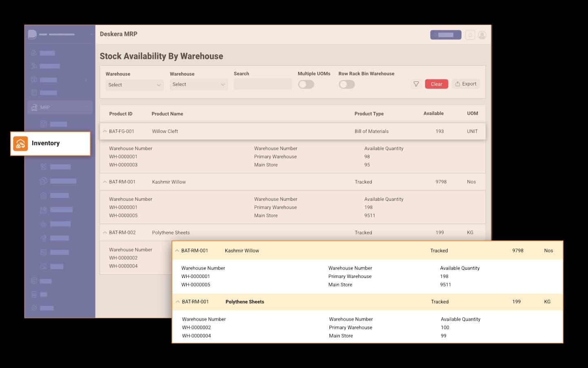Open the first Warehouse Select dropdown
Image resolution: width=588 pixels, height=368 pixels.
click(134, 85)
